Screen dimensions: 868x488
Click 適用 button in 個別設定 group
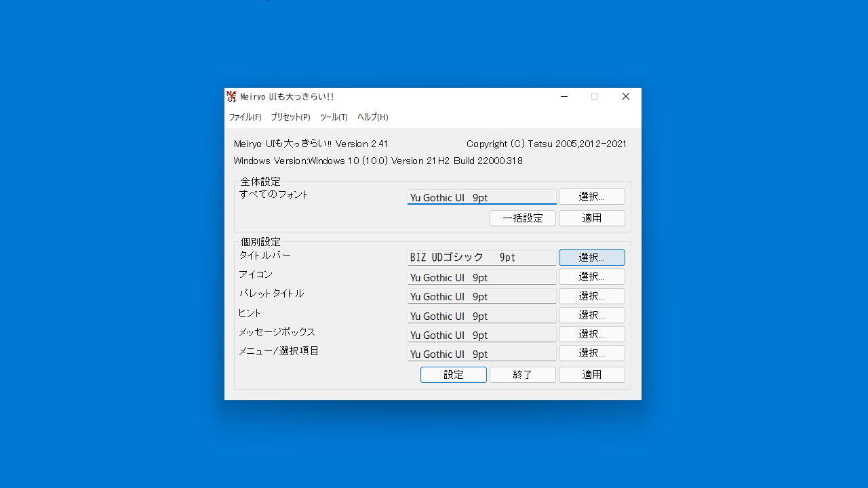coord(592,375)
